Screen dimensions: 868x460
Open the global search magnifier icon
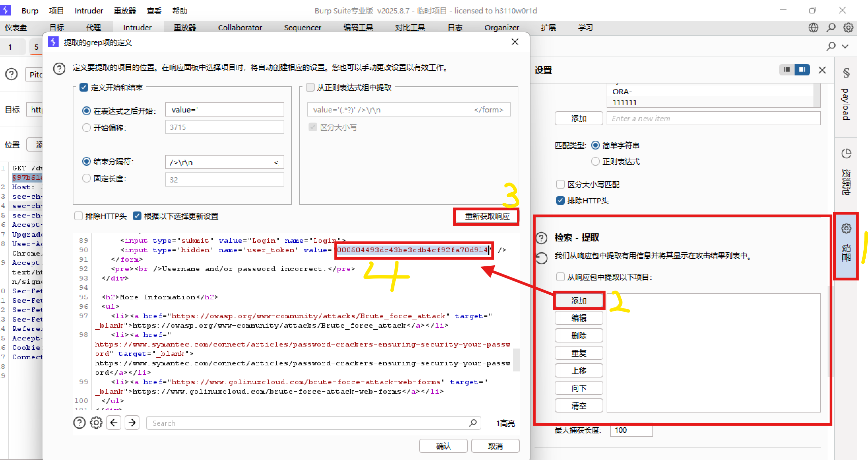[831, 28]
